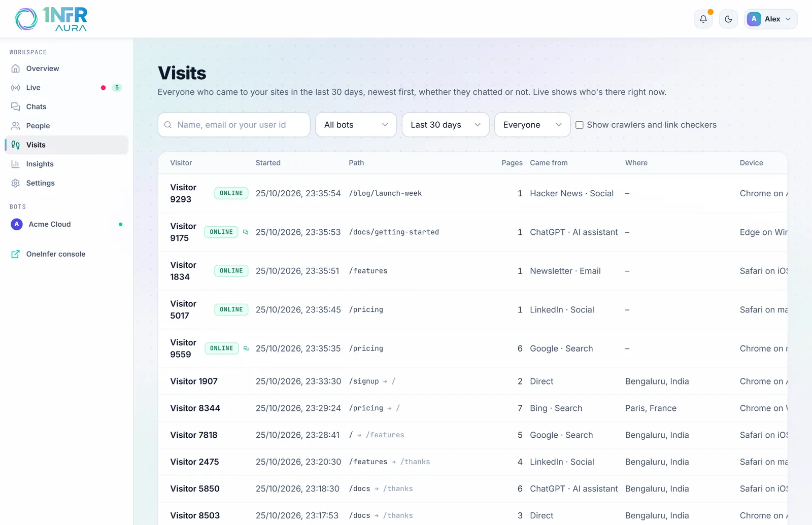812x525 pixels.
Task: Open Insights in the sidebar
Action: tap(66, 164)
